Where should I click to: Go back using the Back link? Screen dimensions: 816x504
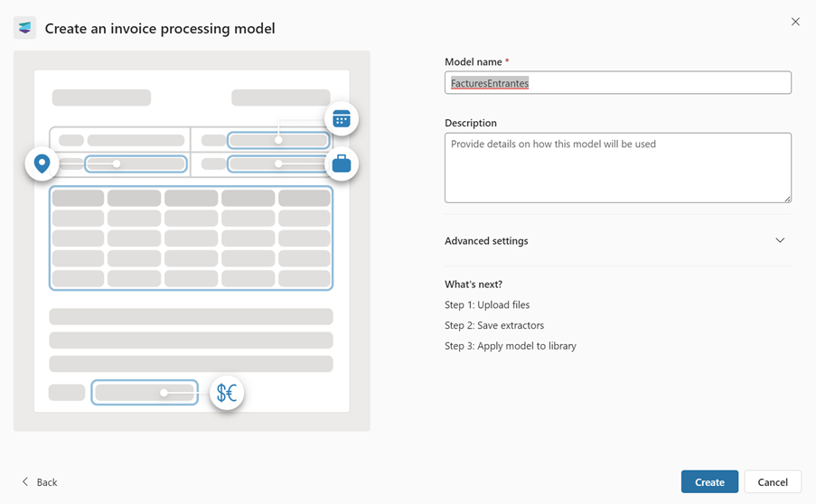47,482
